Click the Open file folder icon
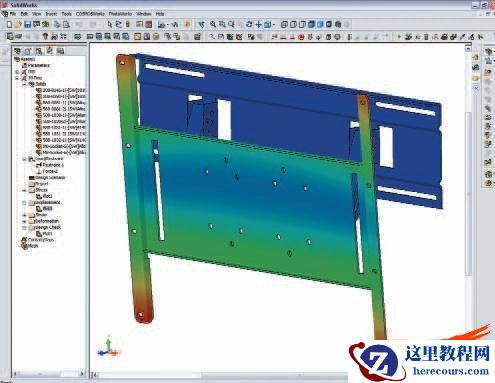The height and width of the screenshot is (383, 495). [18, 24]
